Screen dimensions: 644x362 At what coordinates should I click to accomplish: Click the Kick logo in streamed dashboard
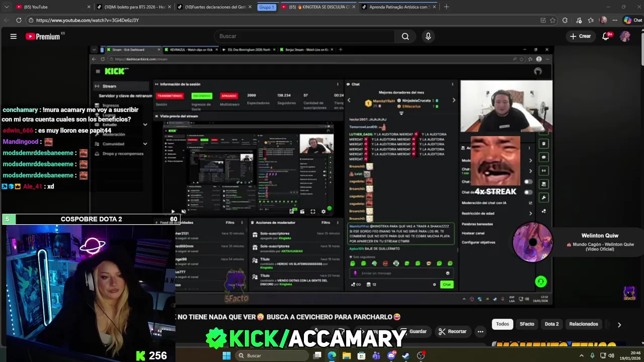(116, 71)
